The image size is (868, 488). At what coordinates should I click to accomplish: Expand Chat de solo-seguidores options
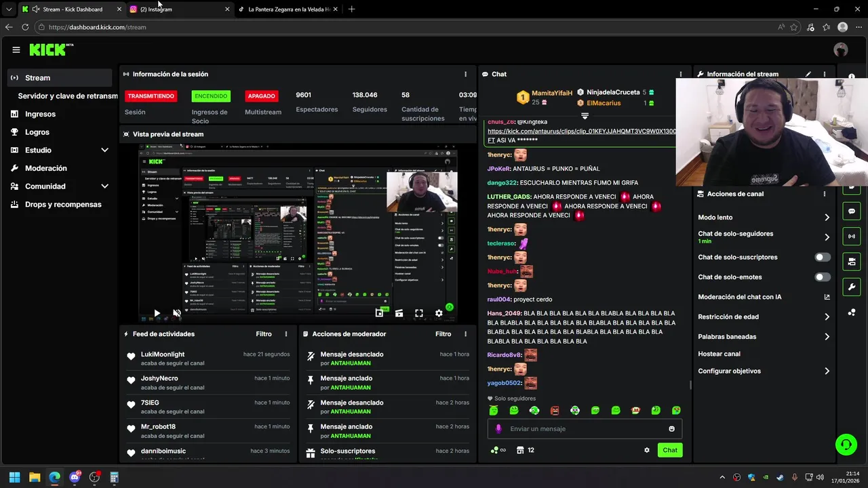[827, 237]
